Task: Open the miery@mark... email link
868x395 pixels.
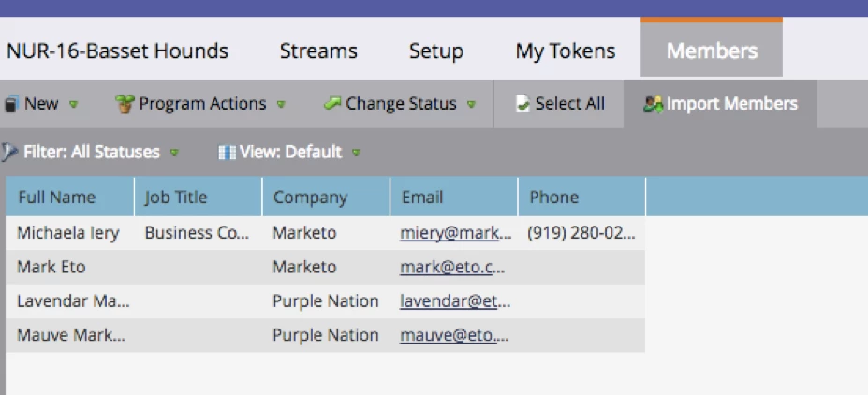Action: (x=456, y=233)
